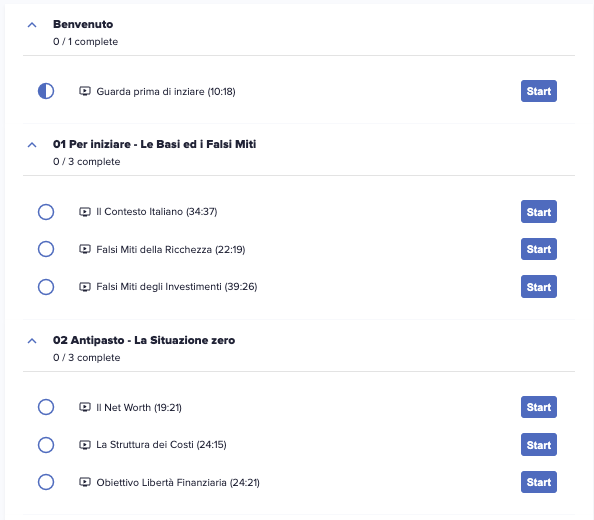
Task: Click video icon for La Struttura dei Costi
Action: point(85,445)
